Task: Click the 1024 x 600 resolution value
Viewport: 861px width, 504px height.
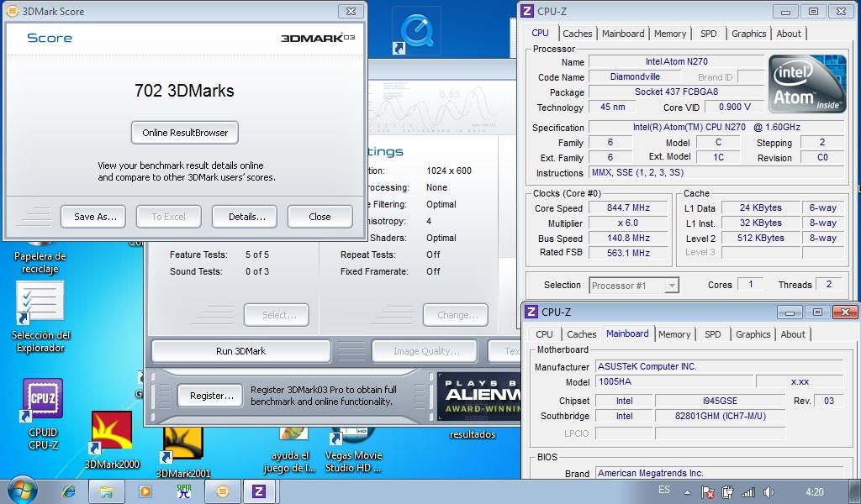Action: 449,171
